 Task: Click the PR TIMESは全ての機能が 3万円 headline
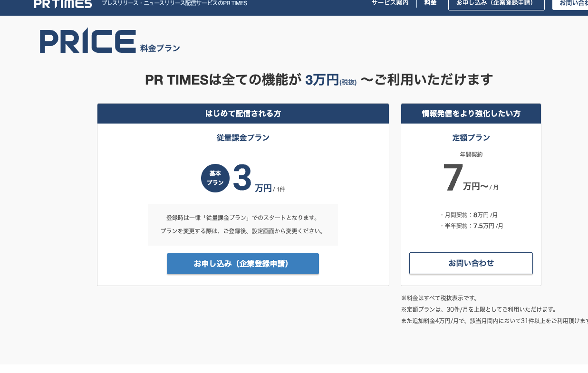pyautogui.click(x=319, y=80)
